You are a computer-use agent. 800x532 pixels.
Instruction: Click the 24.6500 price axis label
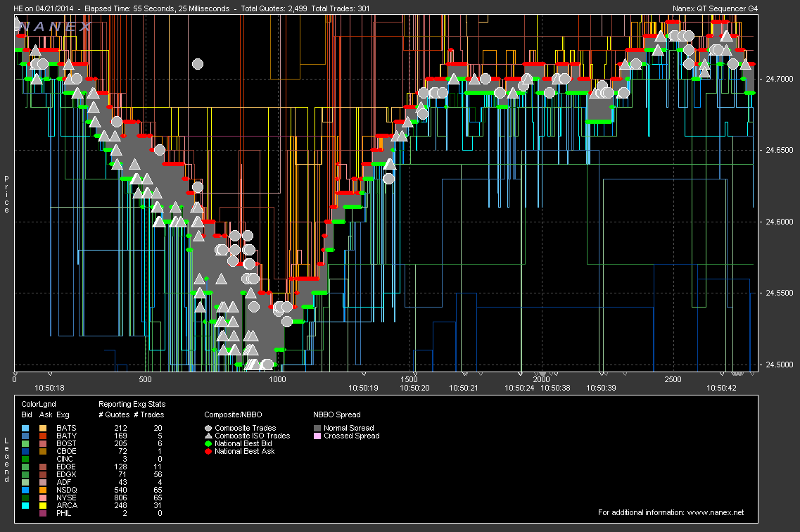(780, 151)
